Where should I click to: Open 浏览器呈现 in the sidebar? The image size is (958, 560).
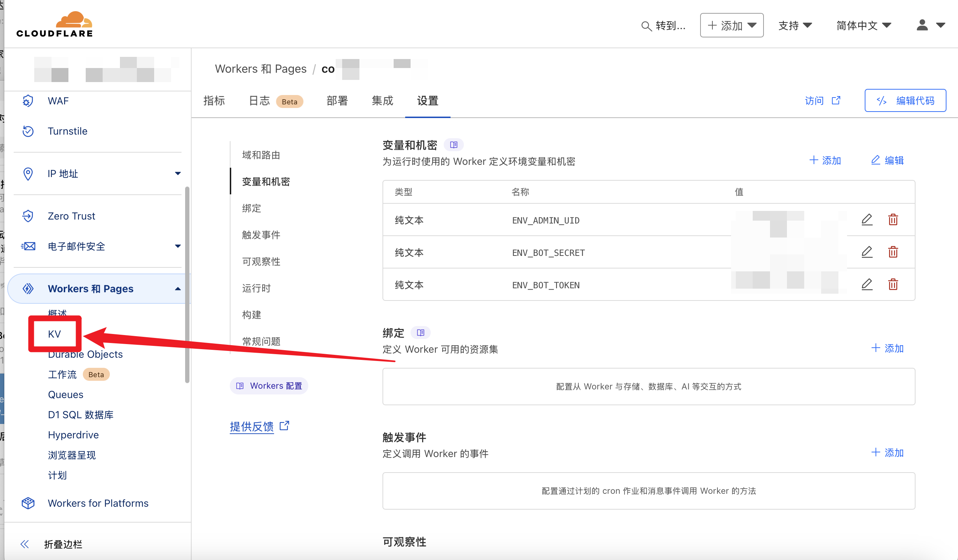click(x=71, y=455)
